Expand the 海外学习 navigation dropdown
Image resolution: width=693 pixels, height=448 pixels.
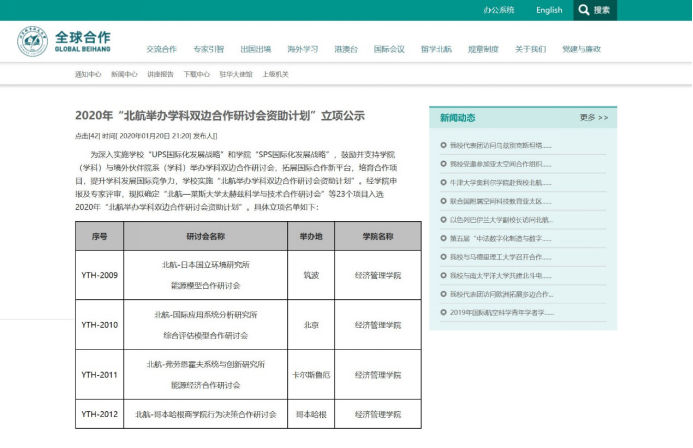(x=302, y=49)
